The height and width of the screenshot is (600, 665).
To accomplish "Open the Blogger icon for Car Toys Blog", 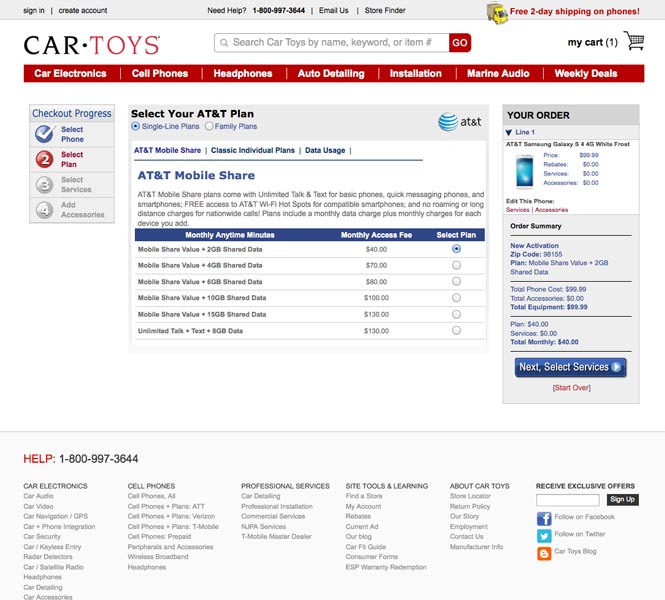I will [544, 553].
